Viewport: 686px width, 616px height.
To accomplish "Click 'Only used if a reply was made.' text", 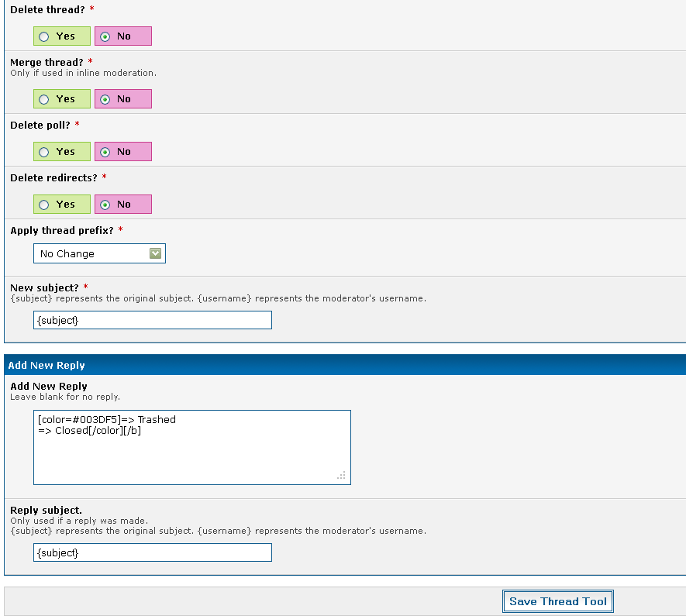I will tap(79, 521).
